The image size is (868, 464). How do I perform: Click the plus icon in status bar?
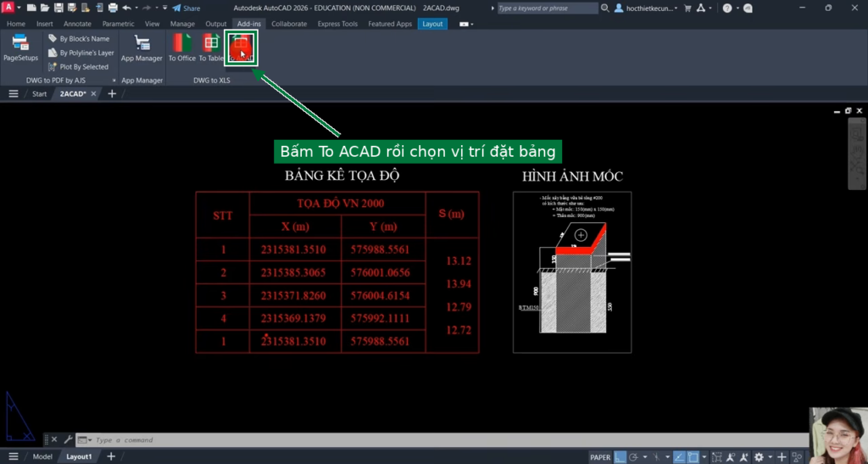782,457
